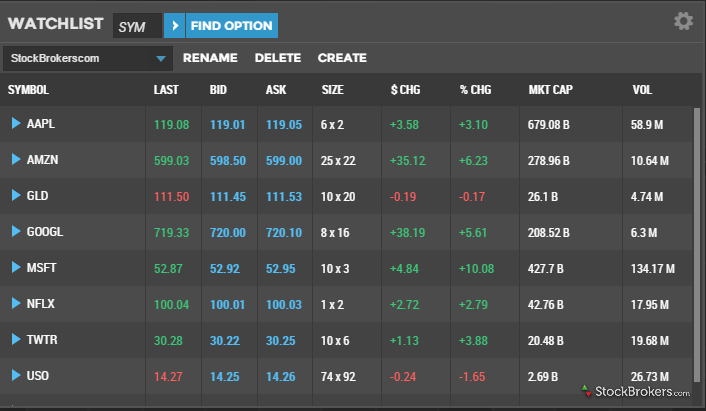Expand the AMZN row triangle

coord(16,159)
